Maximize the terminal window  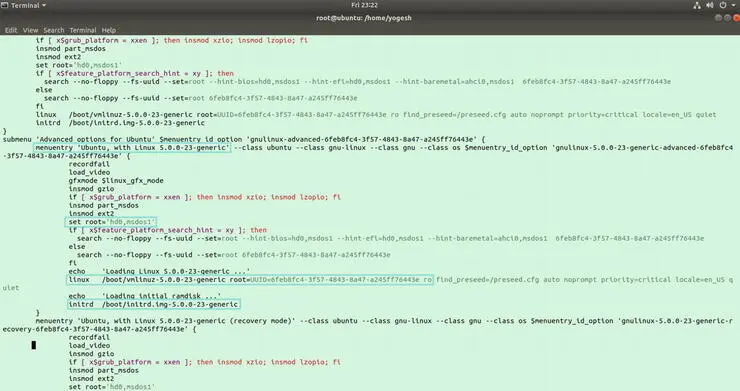[727, 18]
